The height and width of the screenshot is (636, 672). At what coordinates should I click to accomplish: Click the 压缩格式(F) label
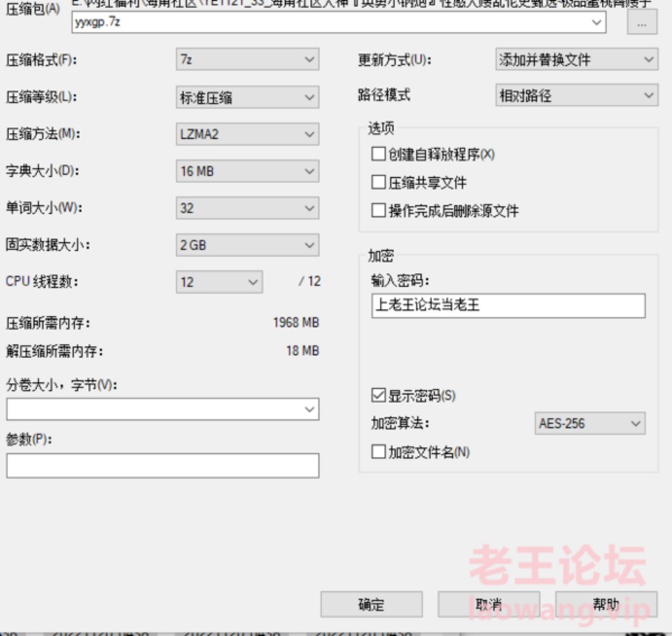click(41, 60)
